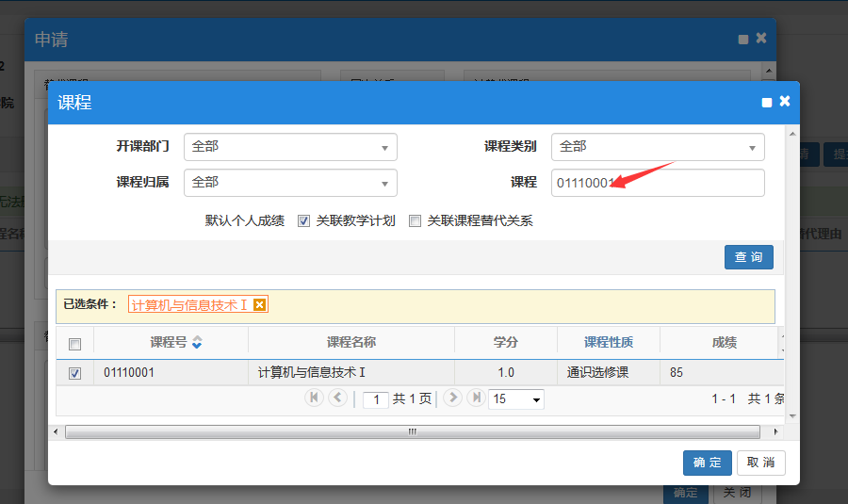The image size is (848, 504).
Task: Uncheck the row for course 01110001
Action: 75,373
